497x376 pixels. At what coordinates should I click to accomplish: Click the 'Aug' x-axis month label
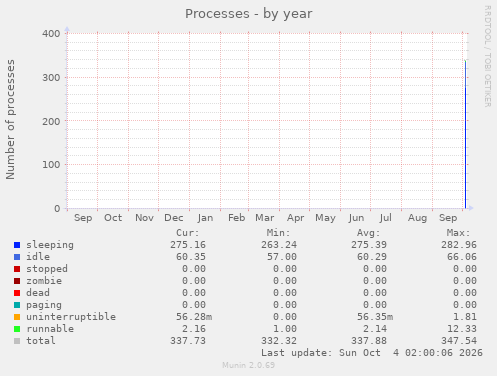[x=417, y=218]
